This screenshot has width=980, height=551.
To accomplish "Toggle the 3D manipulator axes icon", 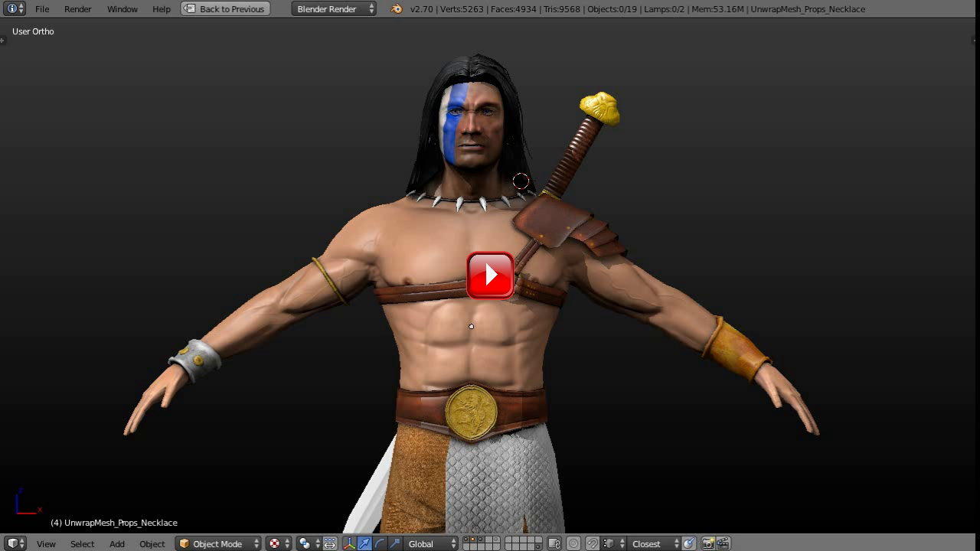I will (x=349, y=543).
